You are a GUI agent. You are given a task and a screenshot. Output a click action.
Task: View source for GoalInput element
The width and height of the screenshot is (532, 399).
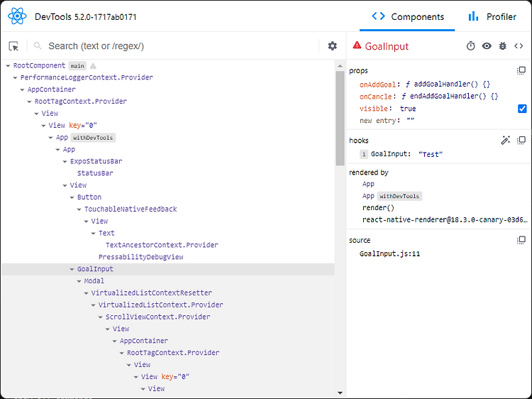click(519, 46)
